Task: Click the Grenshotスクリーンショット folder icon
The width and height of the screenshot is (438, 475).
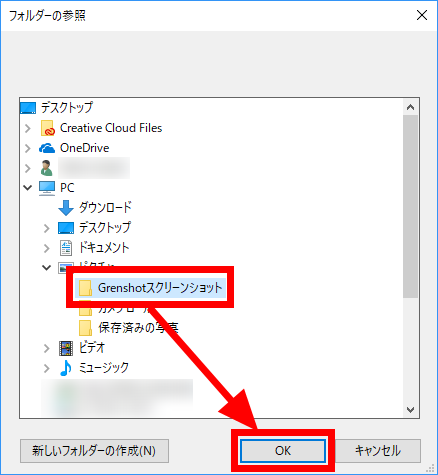Action: [x=85, y=288]
